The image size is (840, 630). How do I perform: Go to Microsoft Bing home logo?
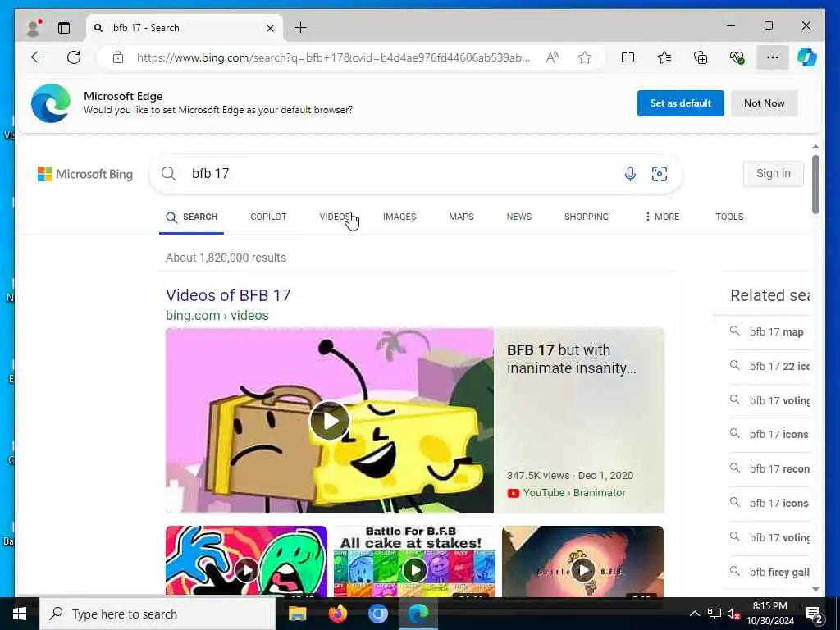[85, 174]
